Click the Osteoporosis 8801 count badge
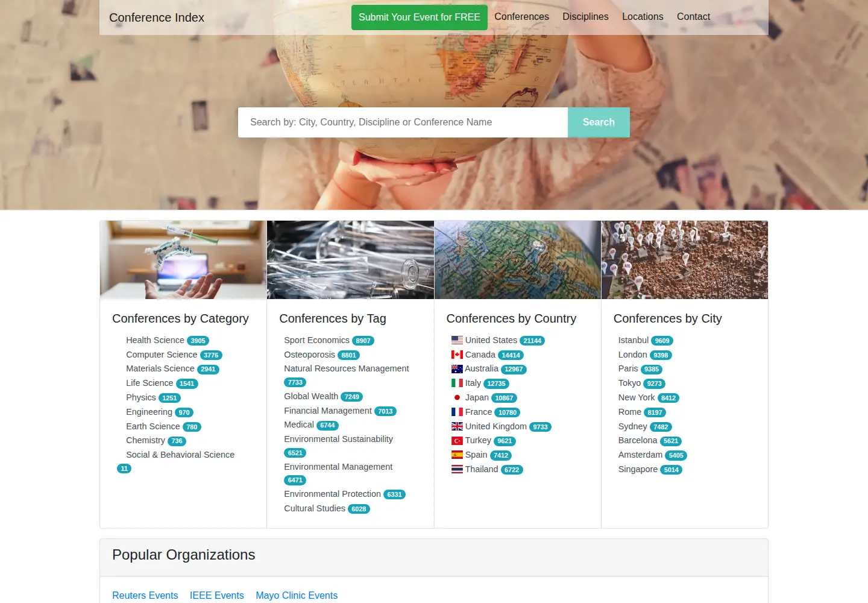The image size is (868, 603). click(x=349, y=355)
